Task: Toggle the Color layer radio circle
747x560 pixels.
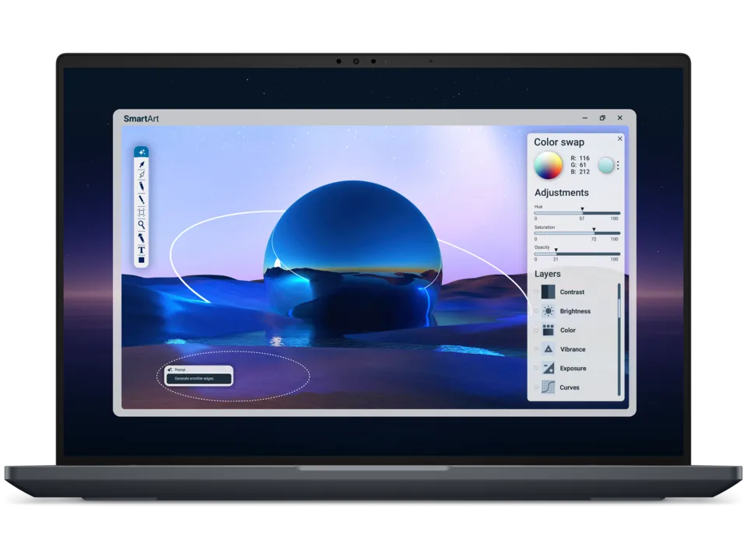Action: (536, 330)
